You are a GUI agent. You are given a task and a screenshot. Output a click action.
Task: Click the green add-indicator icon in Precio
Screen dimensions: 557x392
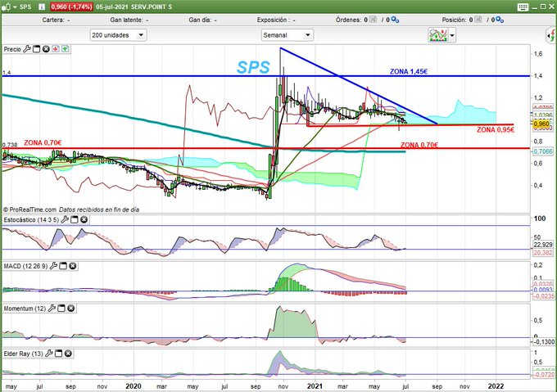coord(64,49)
